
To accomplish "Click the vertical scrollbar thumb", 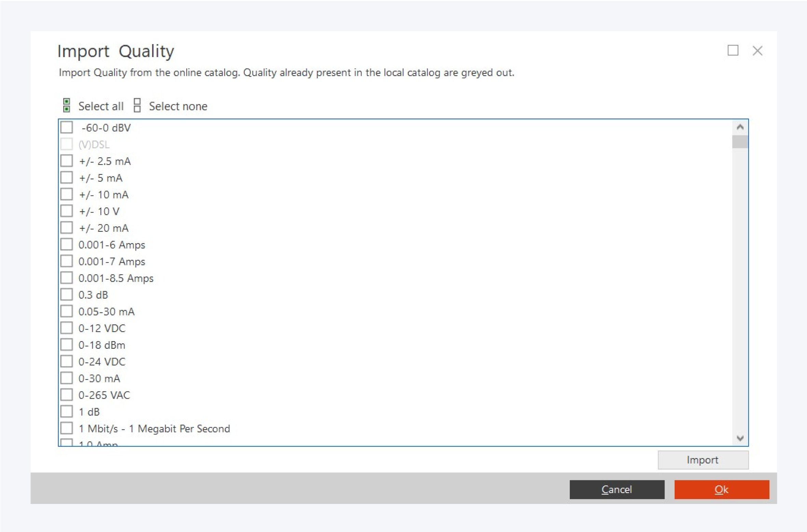I will (x=740, y=142).
